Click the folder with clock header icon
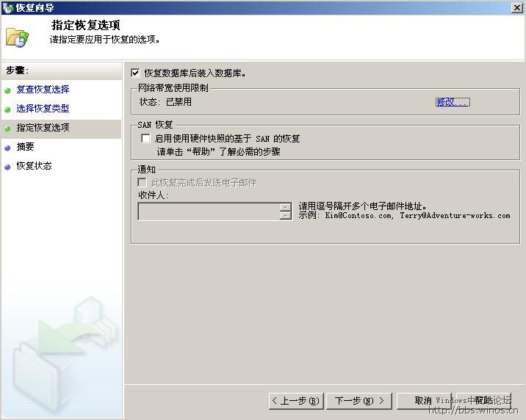 [x=16, y=37]
